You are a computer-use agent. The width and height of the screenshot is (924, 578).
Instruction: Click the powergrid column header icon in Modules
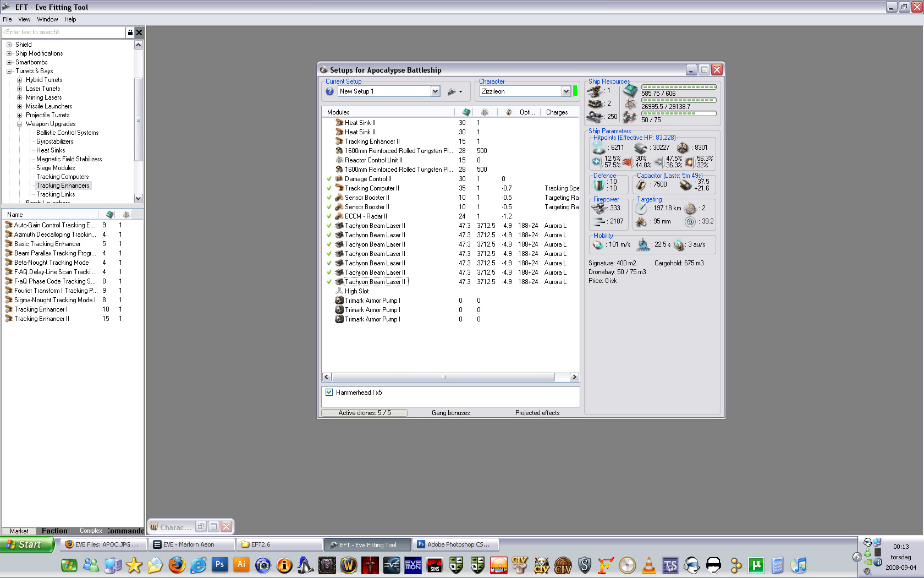(485, 112)
